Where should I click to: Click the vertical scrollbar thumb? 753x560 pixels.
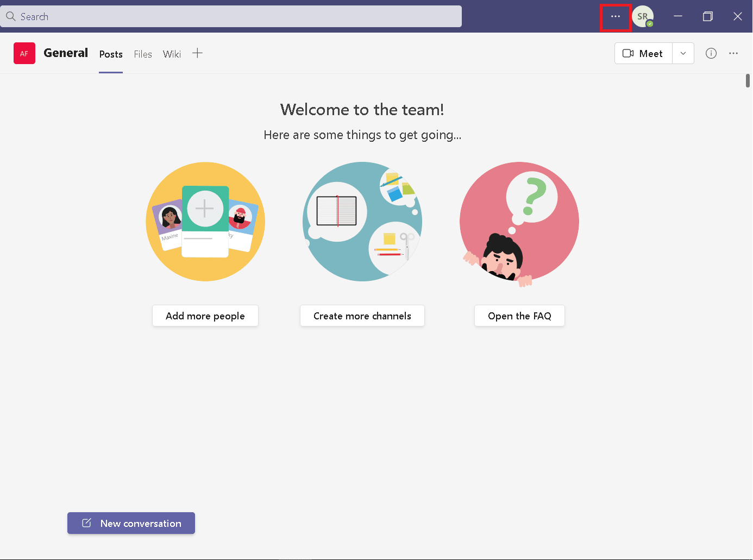point(748,80)
